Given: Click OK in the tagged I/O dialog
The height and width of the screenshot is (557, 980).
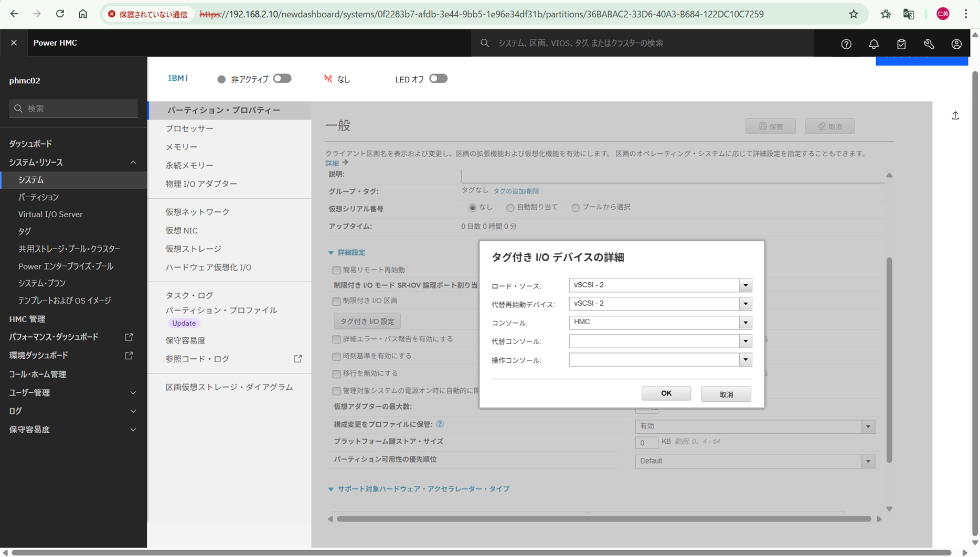Looking at the screenshot, I should (x=666, y=393).
